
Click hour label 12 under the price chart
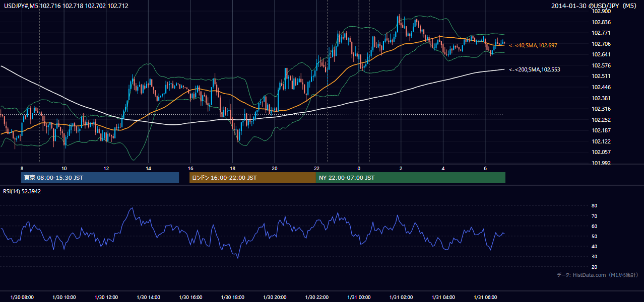(106, 168)
